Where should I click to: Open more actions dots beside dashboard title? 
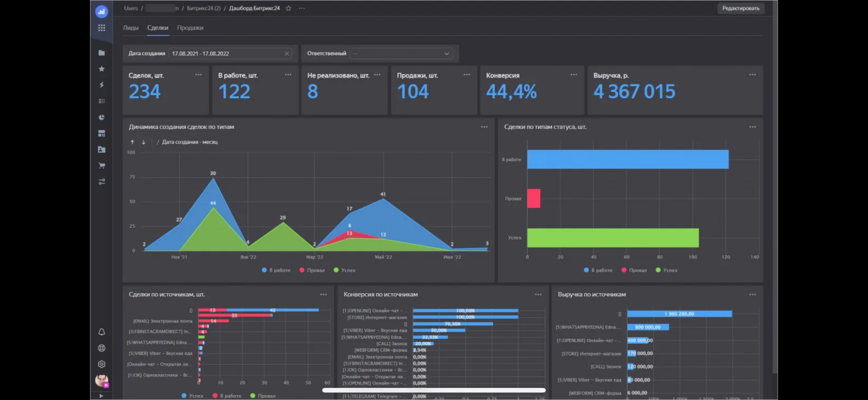click(301, 8)
